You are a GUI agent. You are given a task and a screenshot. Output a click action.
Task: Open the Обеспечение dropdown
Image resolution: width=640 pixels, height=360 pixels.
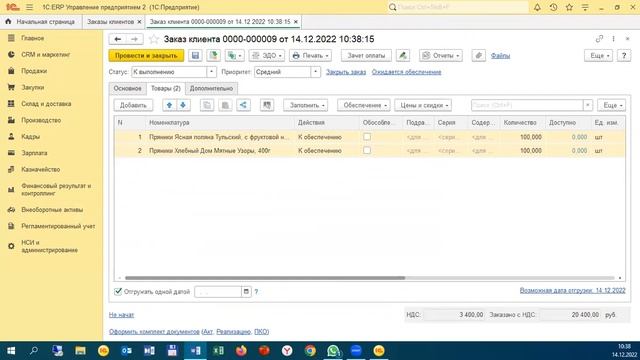(x=364, y=105)
